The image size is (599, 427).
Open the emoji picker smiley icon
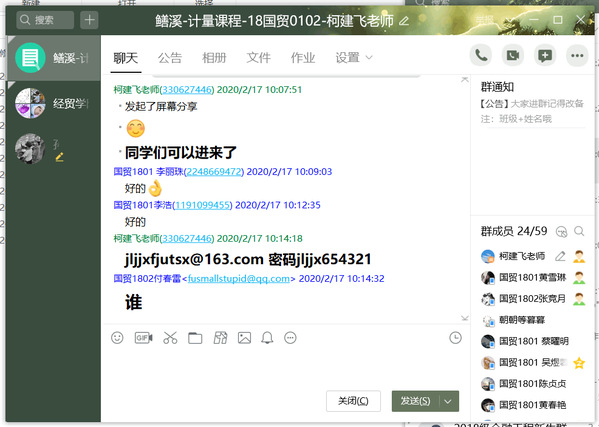point(117,338)
